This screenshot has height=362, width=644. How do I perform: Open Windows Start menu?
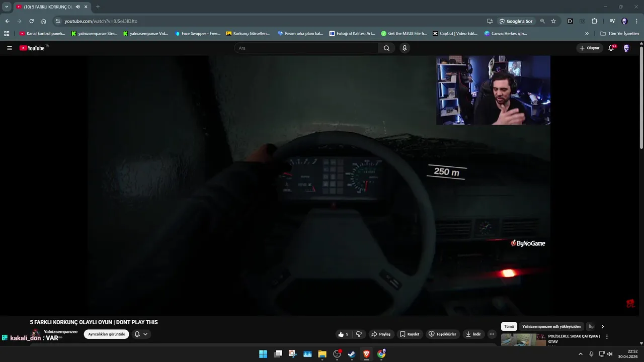click(263, 354)
